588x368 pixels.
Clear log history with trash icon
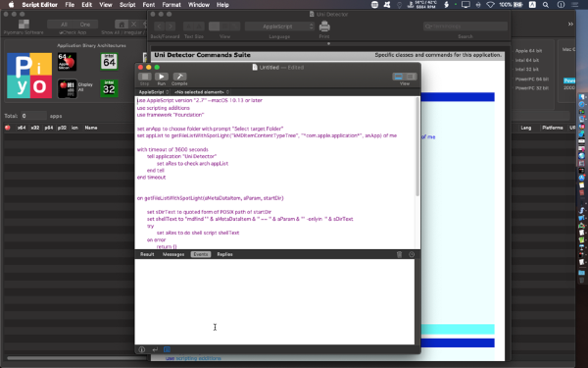pyautogui.click(x=400, y=254)
